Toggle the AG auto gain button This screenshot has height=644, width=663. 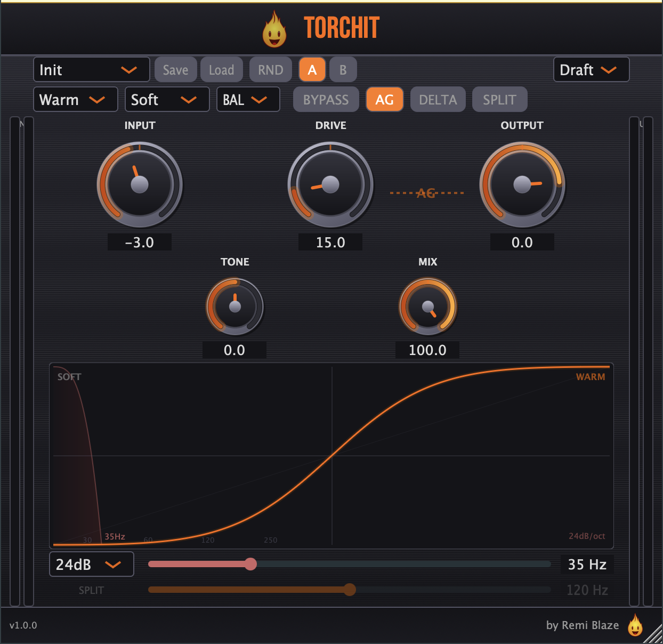385,100
